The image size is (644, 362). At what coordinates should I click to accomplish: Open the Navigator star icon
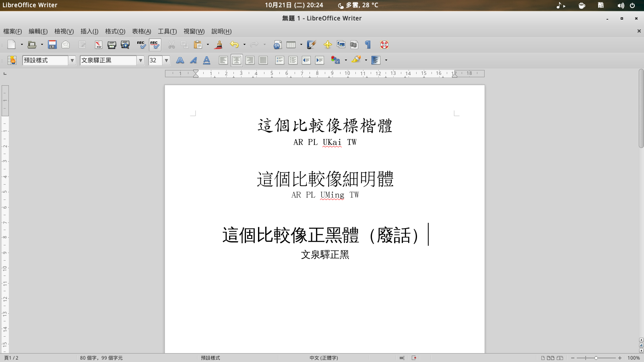pos(328,45)
